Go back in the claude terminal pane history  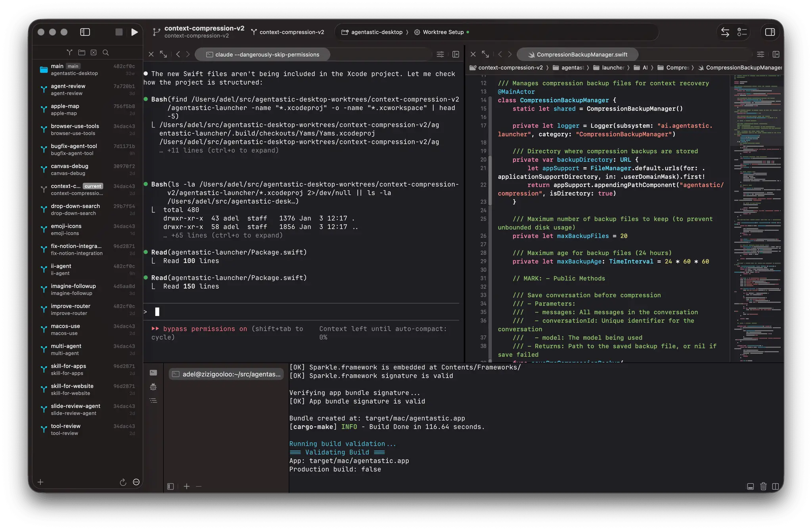coord(178,54)
